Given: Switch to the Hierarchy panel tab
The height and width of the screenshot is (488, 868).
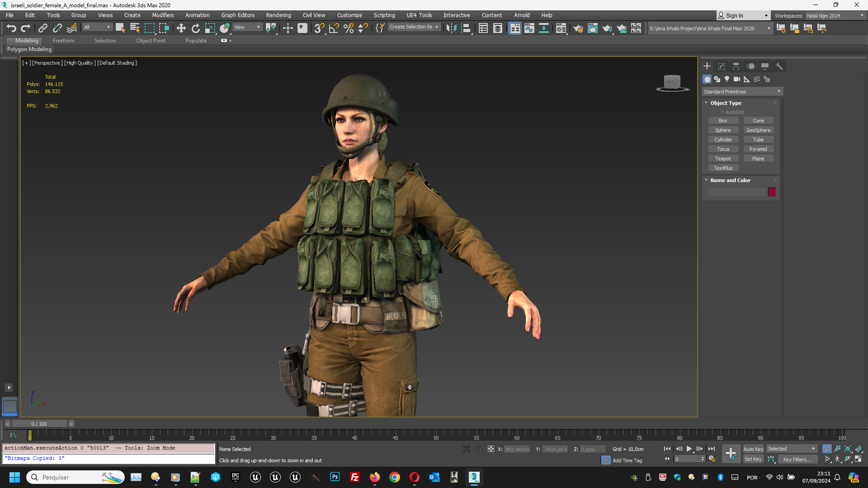Looking at the screenshot, I should [736, 66].
